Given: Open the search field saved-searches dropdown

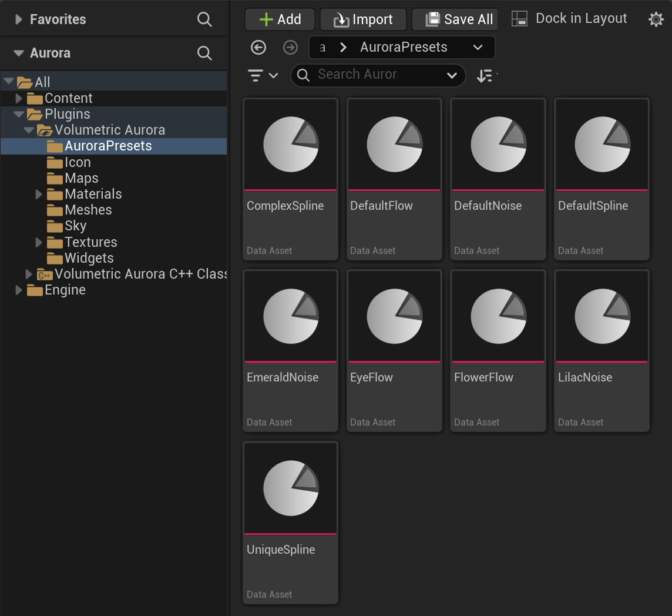Looking at the screenshot, I should [452, 75].
